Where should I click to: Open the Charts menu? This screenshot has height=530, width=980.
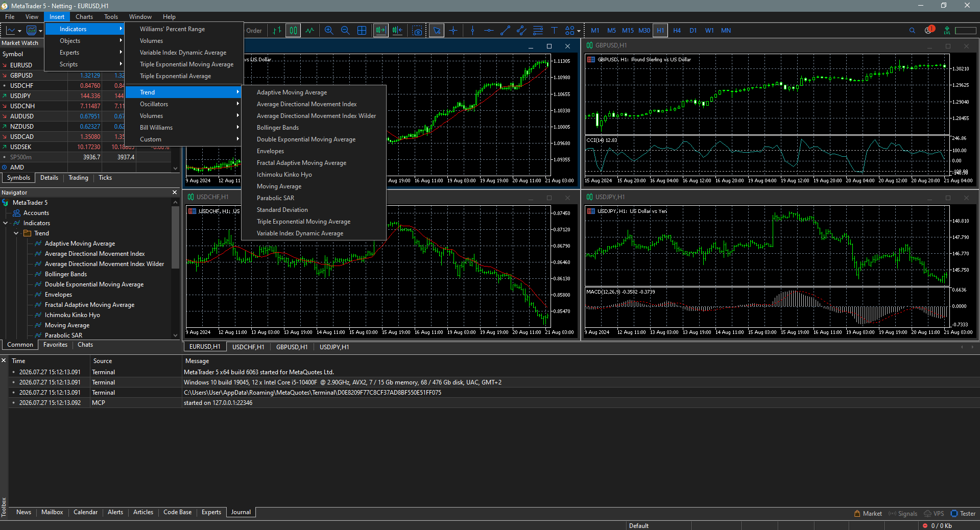pyautogui.click(x=84, y=17)
